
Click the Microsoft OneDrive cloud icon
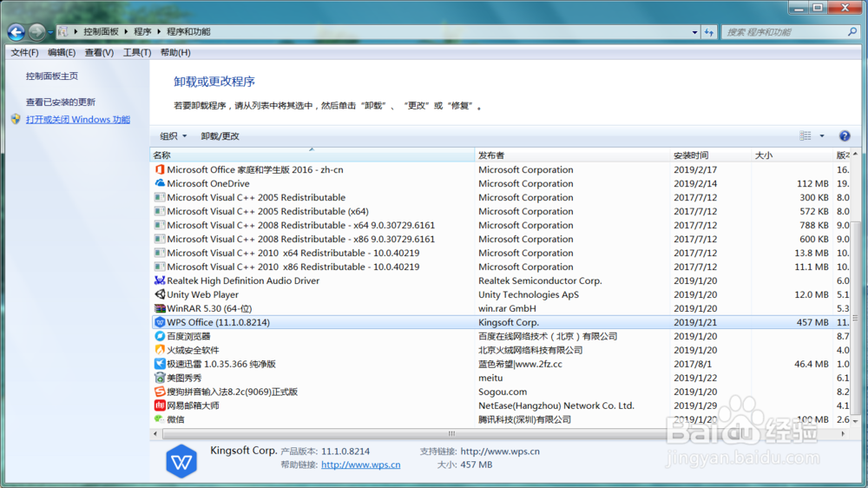(160, 183)
